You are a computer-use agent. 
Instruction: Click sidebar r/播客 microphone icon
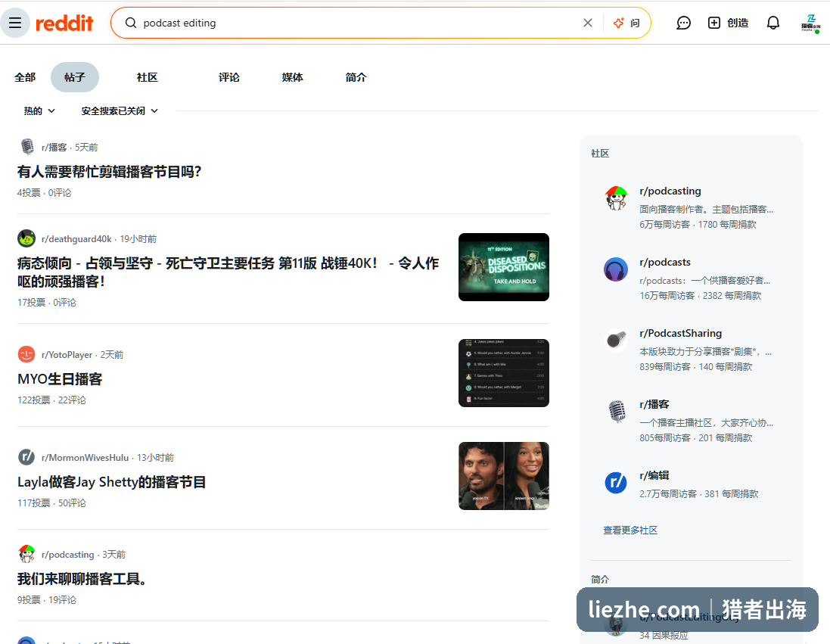pyautogui.click(x=616, y=412)
